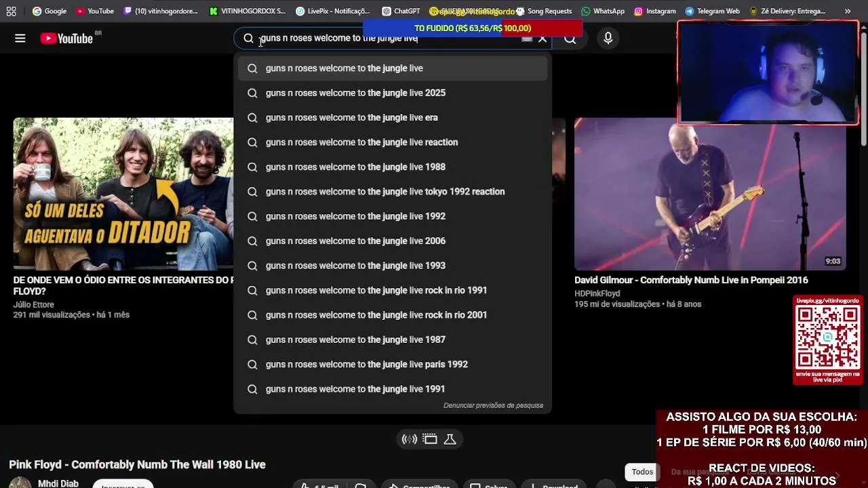Click the audio broadcast icon in player pill
Viewport: 868px width, 488px height.
(410, 439)
